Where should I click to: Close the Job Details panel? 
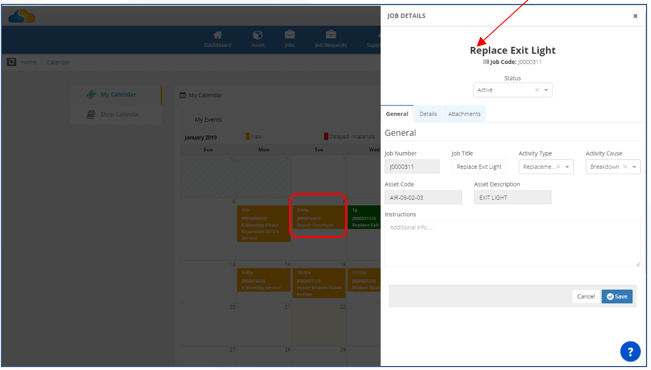tap(635, 16)
